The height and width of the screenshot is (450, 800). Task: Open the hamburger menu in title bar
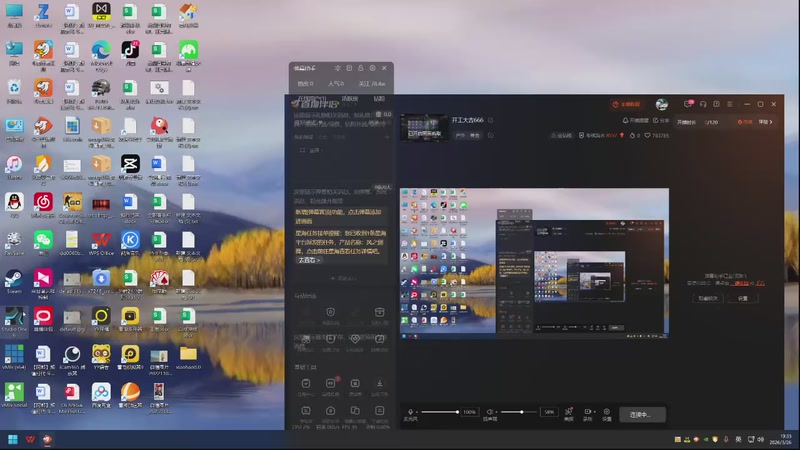(730, 104)
